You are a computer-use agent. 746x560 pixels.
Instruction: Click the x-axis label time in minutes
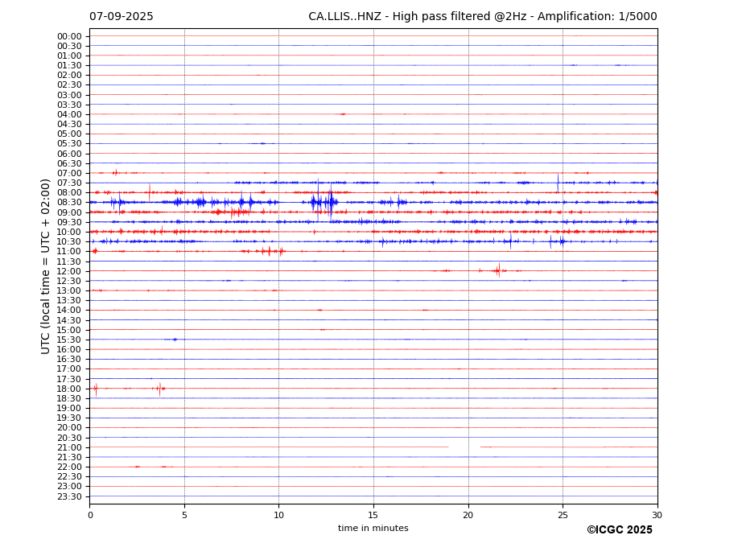coord(373,528)
